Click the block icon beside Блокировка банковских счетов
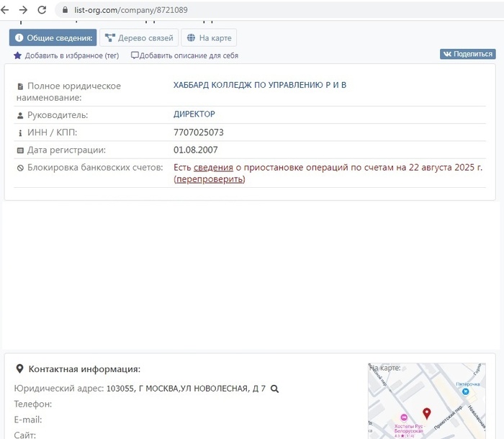The image size is (504, 439). coord(20,168)
